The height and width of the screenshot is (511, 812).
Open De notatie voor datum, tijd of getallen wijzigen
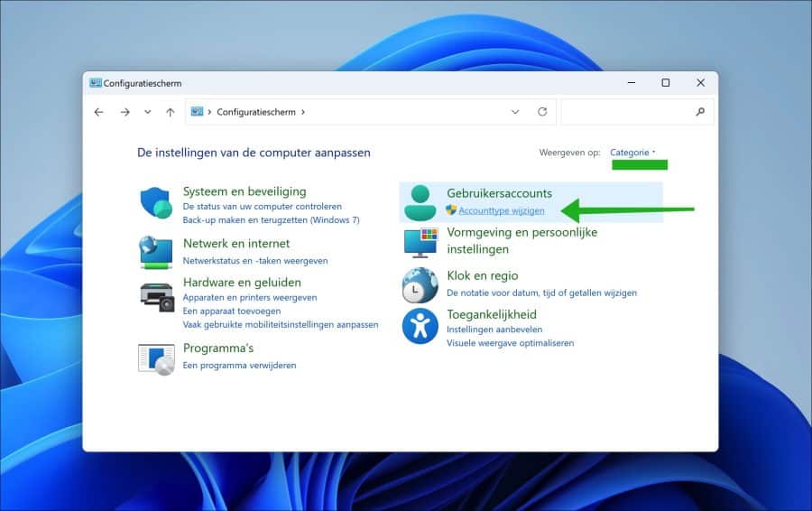point(541,293)
